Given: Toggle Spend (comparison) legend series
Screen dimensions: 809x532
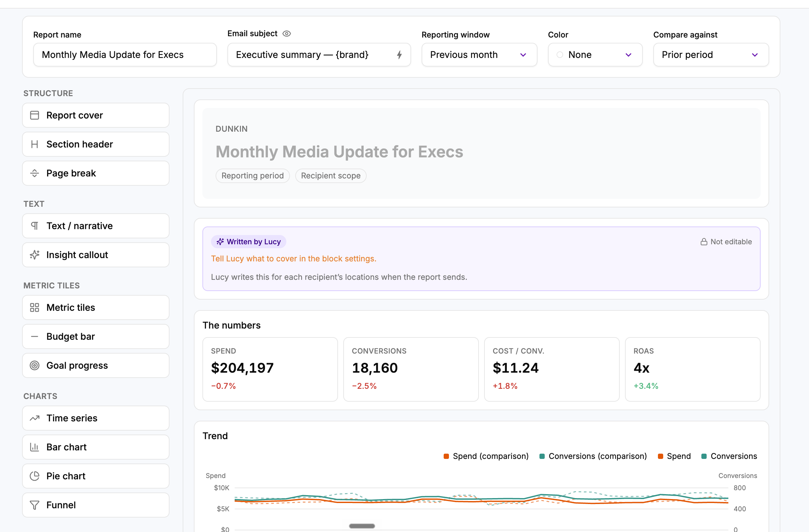Looking at the screenshot, I should coord(486,456).
